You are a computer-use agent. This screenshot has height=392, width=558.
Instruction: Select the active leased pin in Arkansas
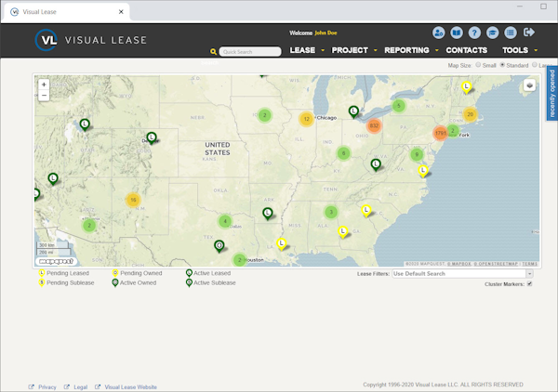[268, 214]
